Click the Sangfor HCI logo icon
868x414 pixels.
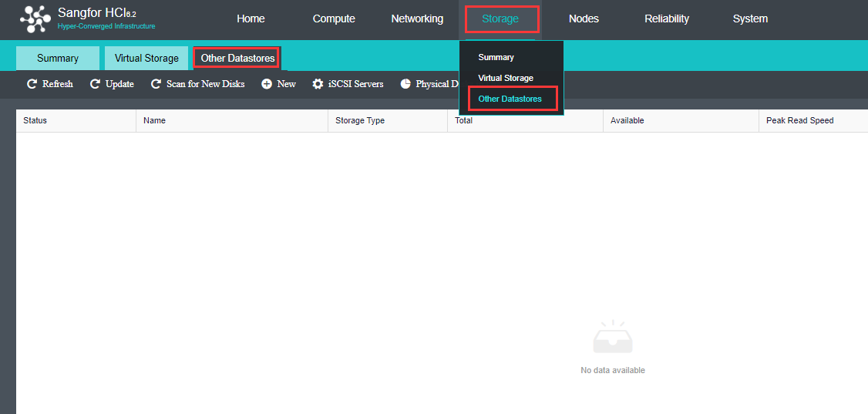click(35, 19)
